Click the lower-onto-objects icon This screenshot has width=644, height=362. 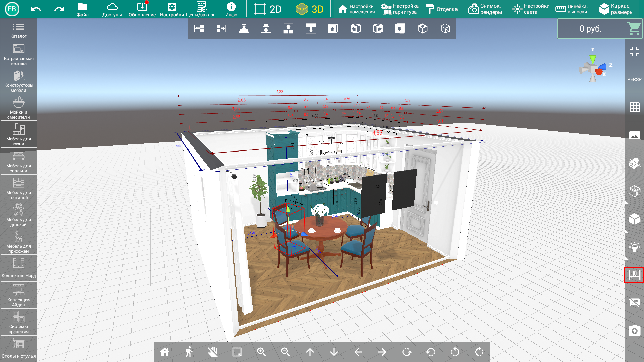[311, 28]
